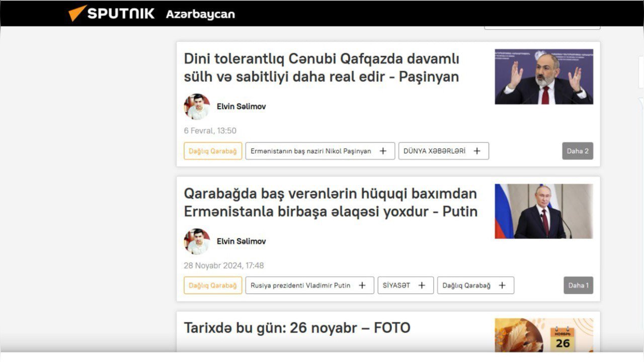644x362 pixels.
Task: Add SİYASƏT tag via plus icon
Action: pyautogui.click(x=422, y=286)
